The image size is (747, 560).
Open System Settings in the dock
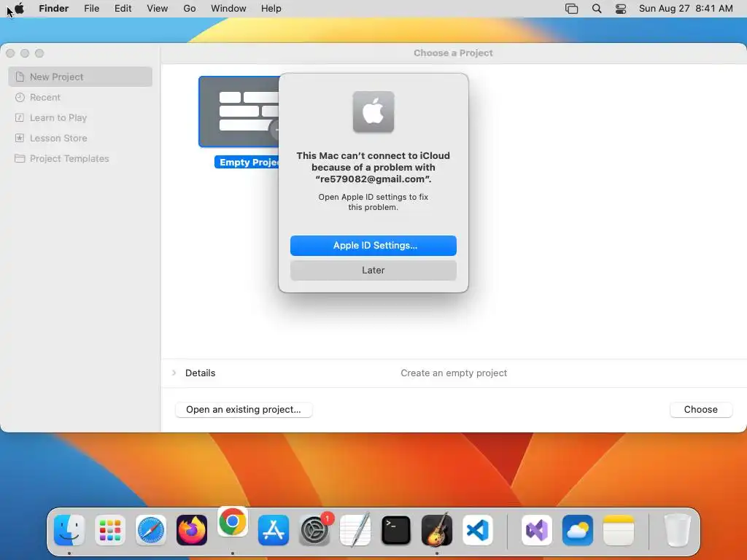[314, 530]
